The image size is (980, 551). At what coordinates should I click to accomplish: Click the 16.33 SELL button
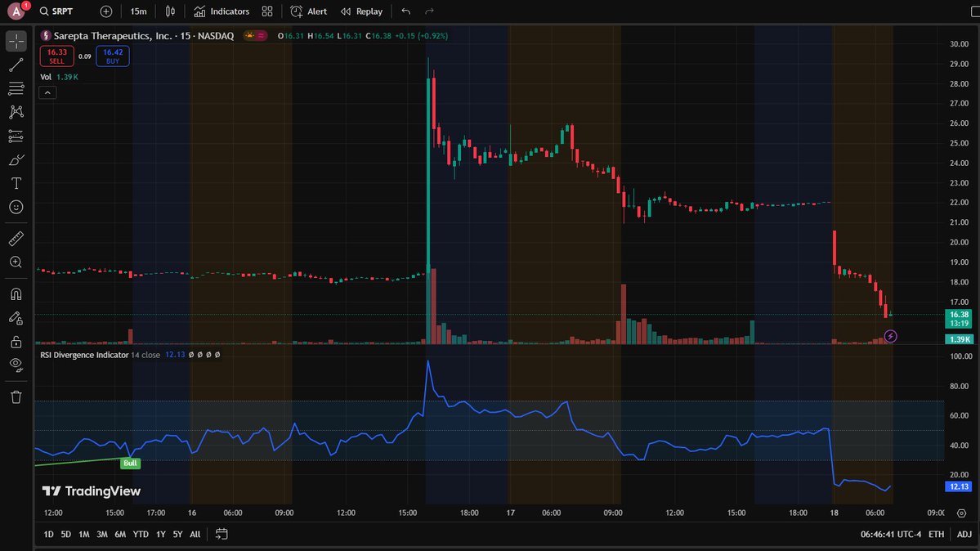click(x=57, y=56)
